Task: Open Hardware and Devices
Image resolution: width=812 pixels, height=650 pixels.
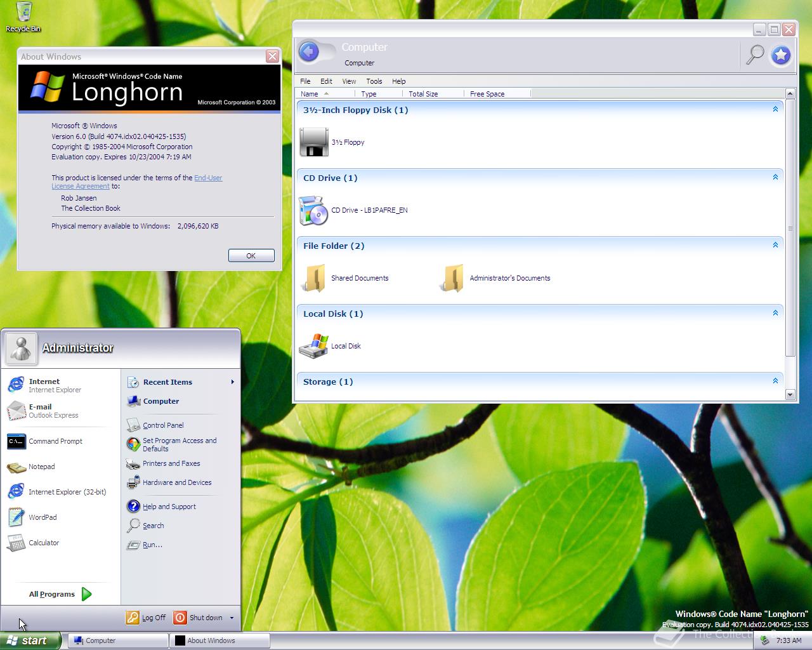Action: click(x=181, y=482)
